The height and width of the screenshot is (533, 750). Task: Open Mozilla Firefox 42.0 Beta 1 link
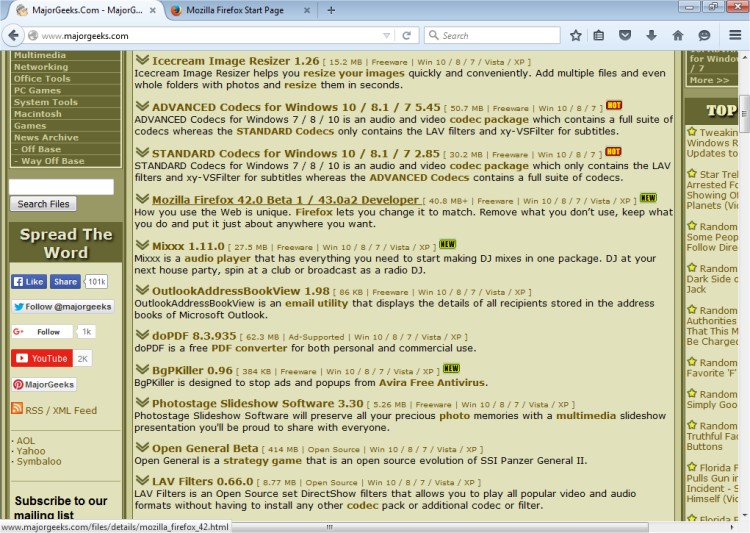click(x=286, y=200)
